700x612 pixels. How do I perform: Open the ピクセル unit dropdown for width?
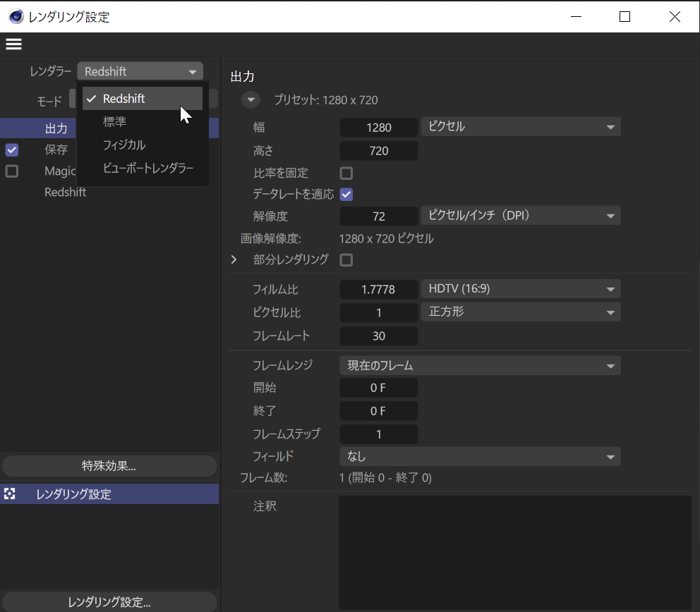(521, 127)
